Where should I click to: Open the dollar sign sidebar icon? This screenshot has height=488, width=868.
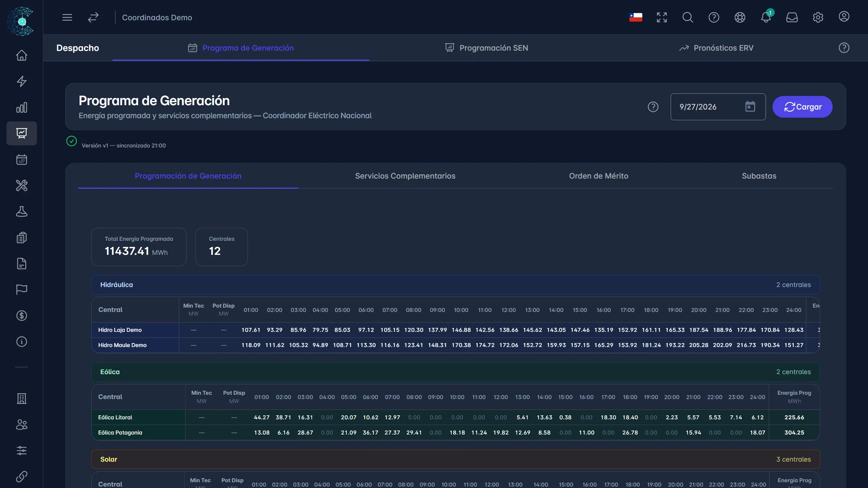[x=22, y=316]
